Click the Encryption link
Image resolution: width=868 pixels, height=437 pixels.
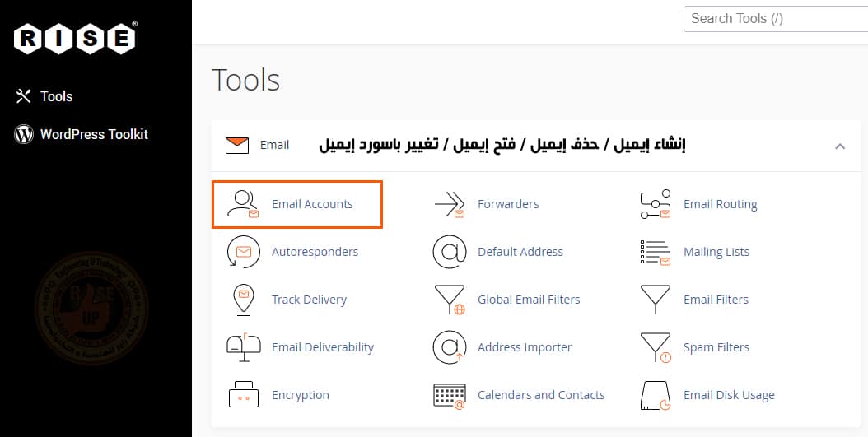point(301,395)
